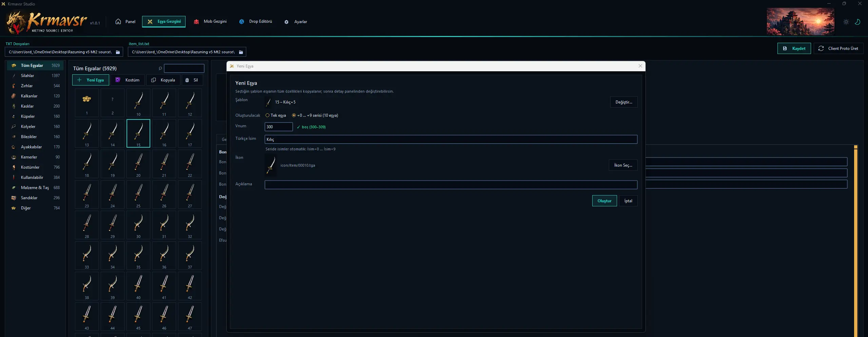This screenshot has width=868, height=337.
Task: Click Client Proto Üret button
Action: (838, 49)
